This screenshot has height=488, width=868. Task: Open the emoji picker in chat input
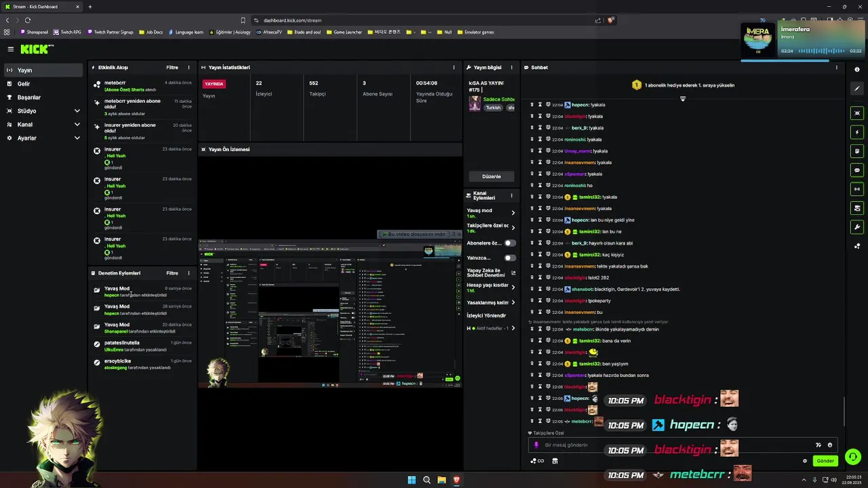829,445
